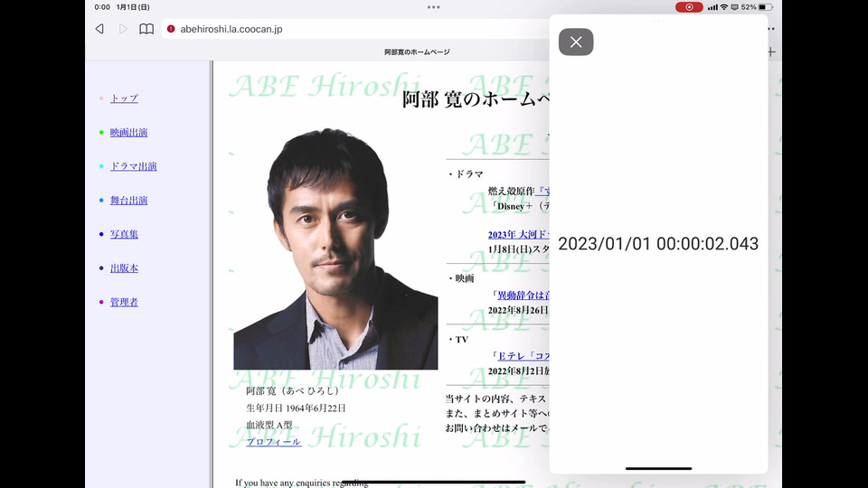
Task: Open the 異動辞令は movie link
Action: coord(524,296)
